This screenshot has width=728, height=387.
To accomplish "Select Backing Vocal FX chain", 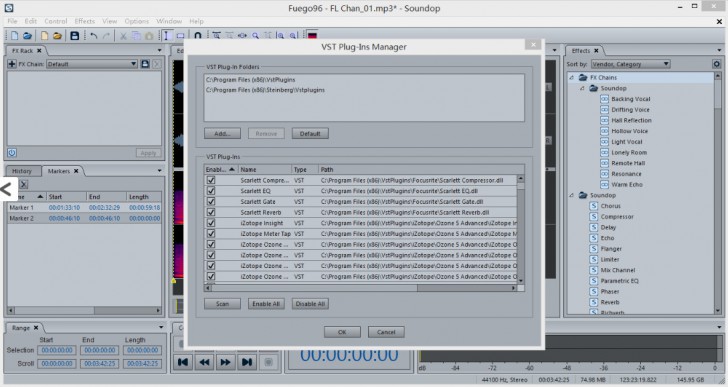I will tap(630, 99).
